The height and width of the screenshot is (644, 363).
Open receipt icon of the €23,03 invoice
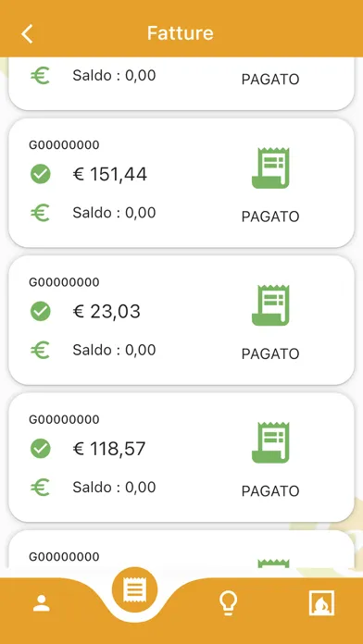pos(270,304)
